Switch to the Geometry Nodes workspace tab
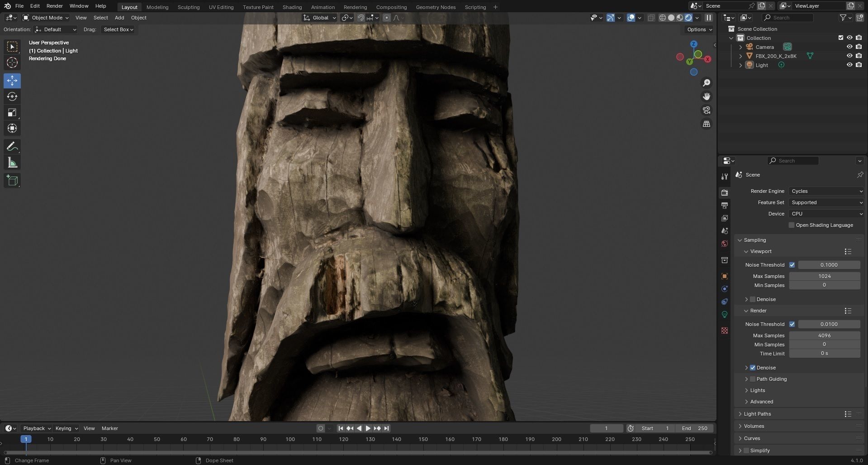Screen dimensions: 868x465 (x=436, y=7)
